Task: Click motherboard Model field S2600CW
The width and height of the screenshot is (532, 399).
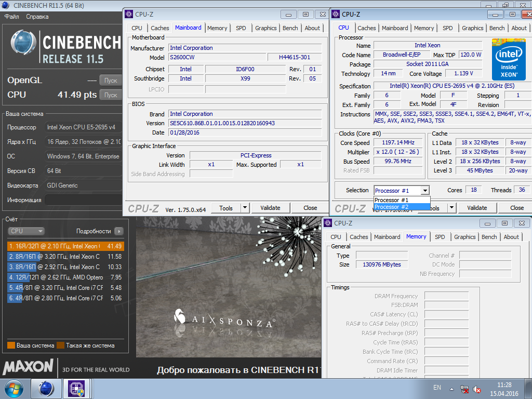Action: click(217, 57)
